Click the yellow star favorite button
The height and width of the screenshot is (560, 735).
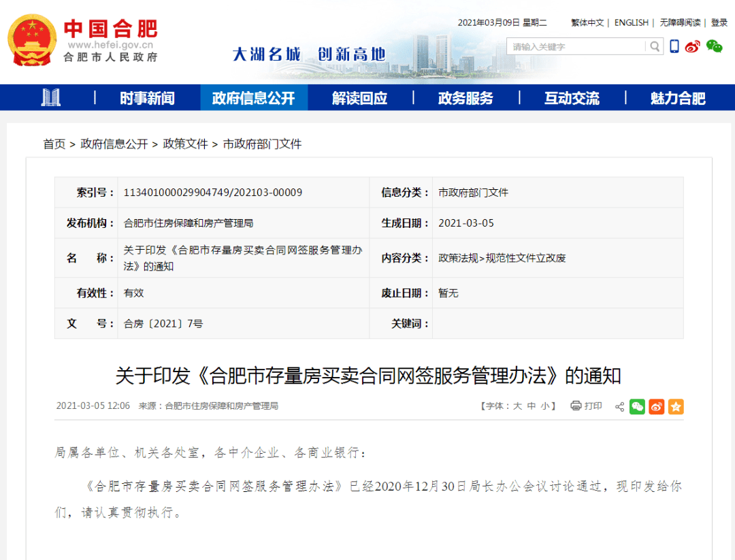click(676, 406)
